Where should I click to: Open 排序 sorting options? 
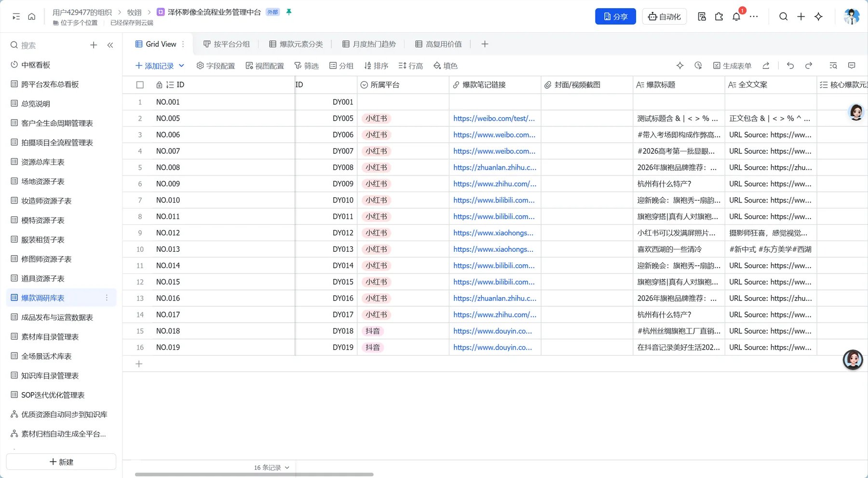(x=376, y=66)
